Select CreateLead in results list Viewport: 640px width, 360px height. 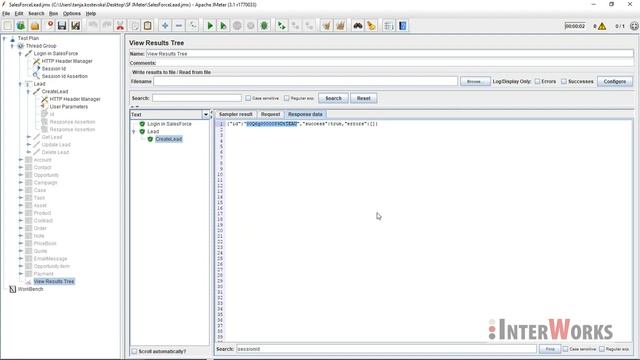169,139
